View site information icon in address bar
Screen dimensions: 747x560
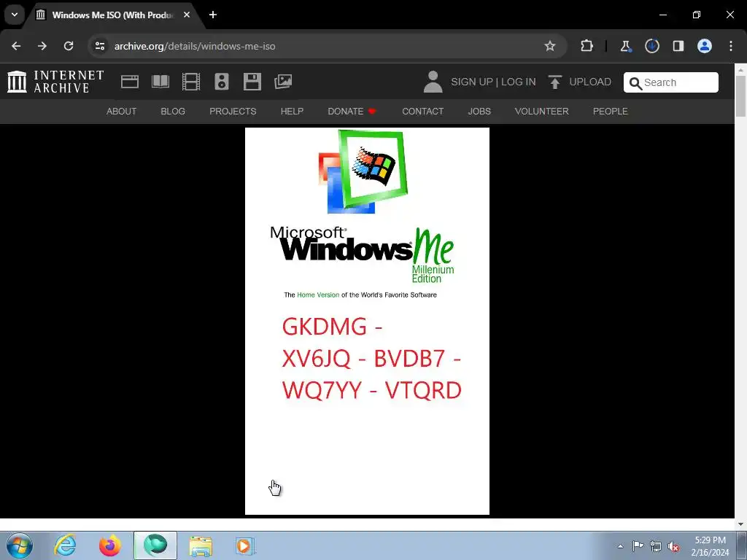pyautogui.click(x=99, y=46)
